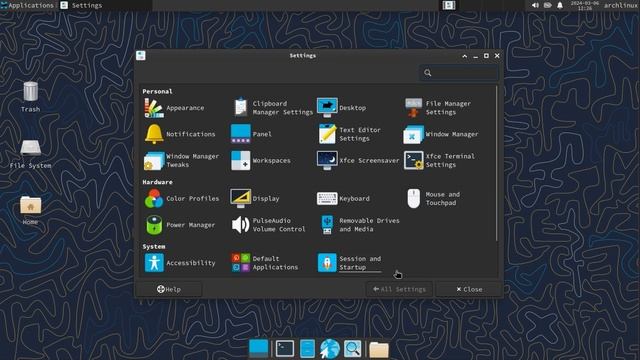Open PulseAudio Volume Control
The image size is (640, 360).
click(268, 225)
